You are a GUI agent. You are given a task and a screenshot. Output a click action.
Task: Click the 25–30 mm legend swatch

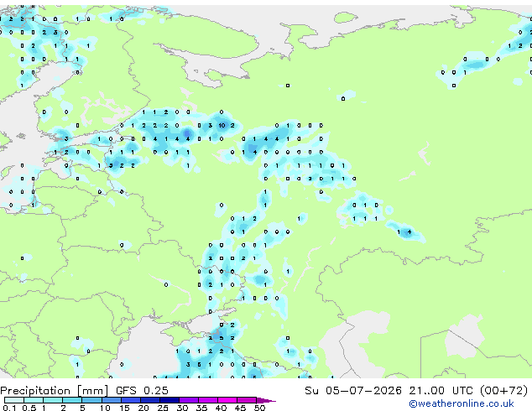[x=169, y=400]
